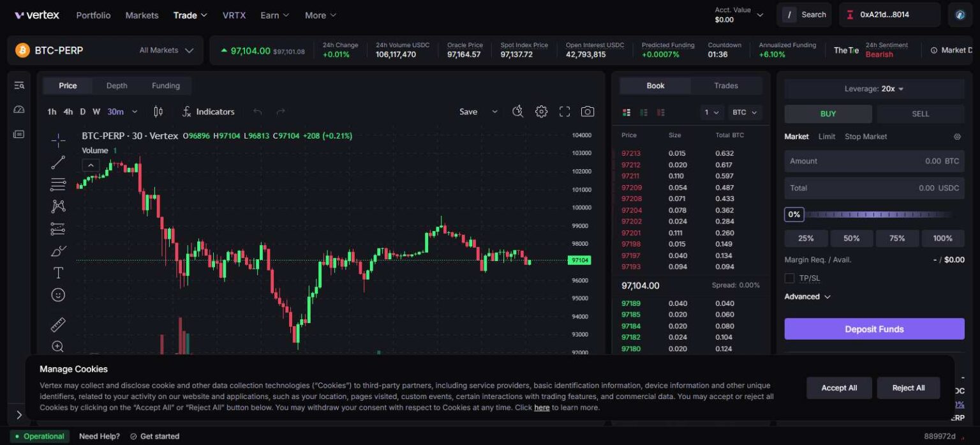980x445 pixels.
Task: Select the ruler measurement tool
Action: (57, 324)
